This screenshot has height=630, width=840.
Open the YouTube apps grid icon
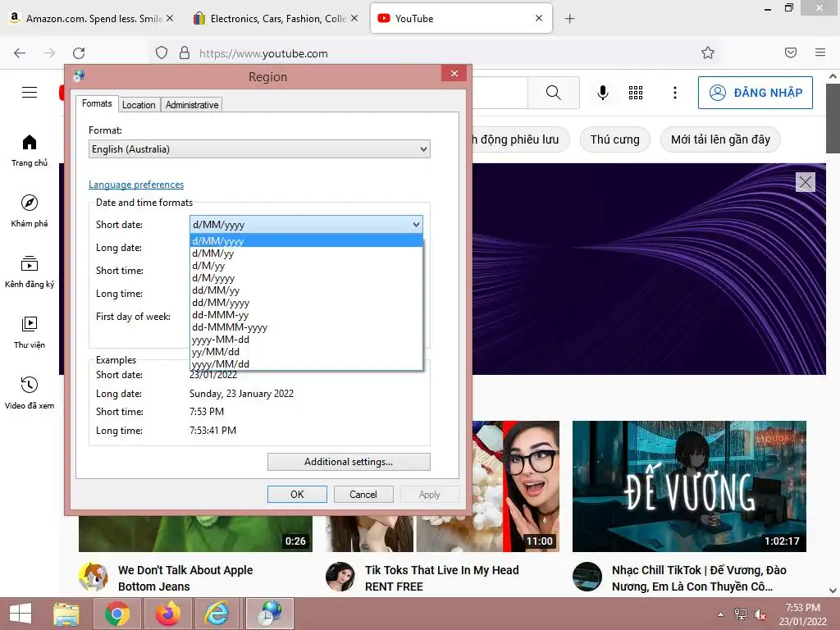[636, 93]
